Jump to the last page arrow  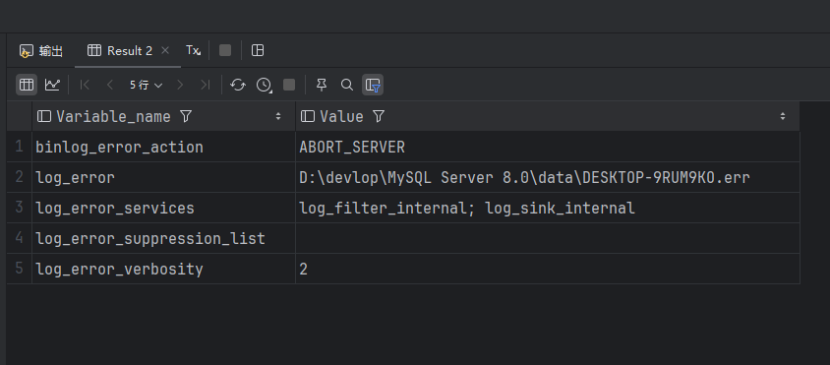click(205, 85)
